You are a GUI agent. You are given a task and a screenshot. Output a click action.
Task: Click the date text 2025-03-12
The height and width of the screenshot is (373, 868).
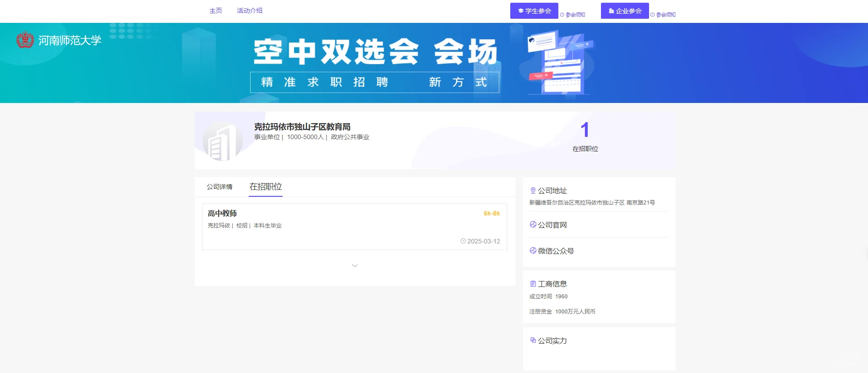[x=484, y=241]
